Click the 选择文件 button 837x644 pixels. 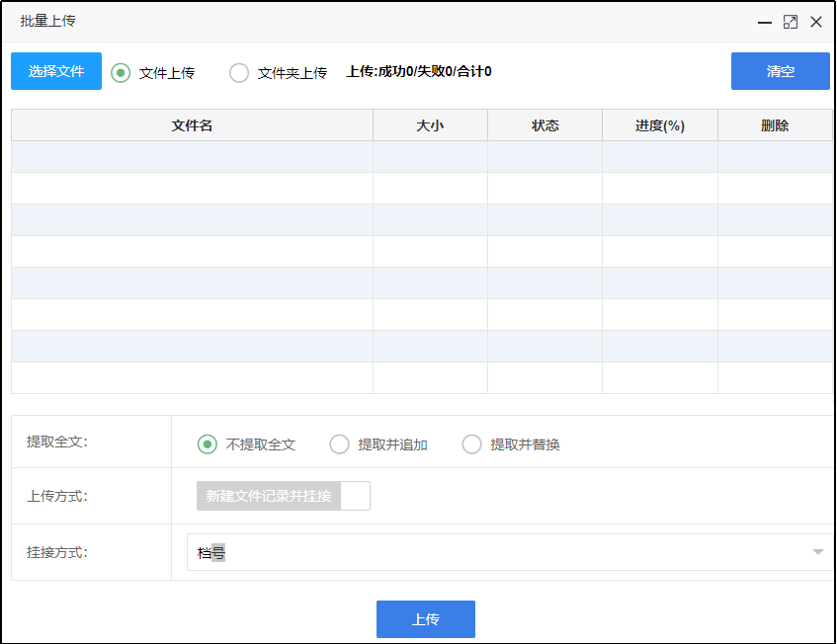pos(56,71)
